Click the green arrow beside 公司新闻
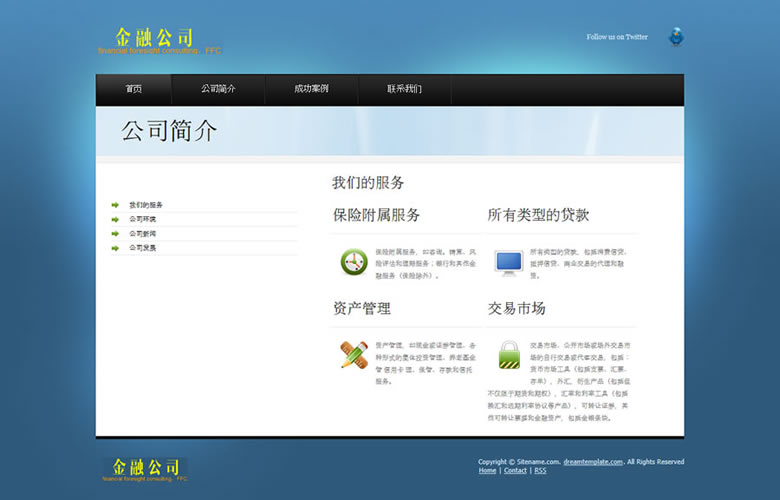 pos(116,233)
